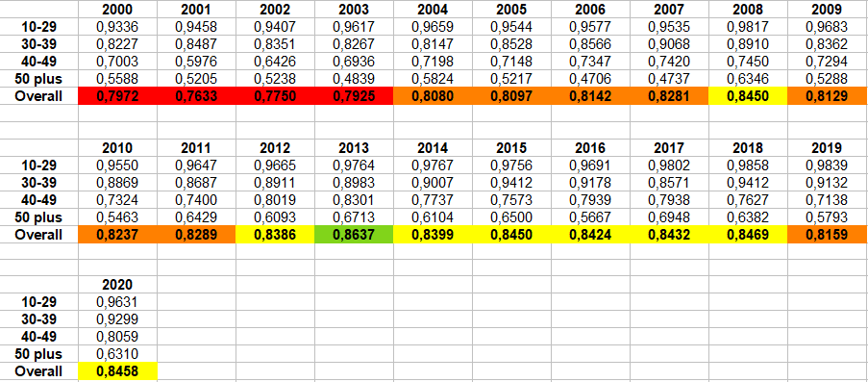
Task: Click the 2005 year header cell
Action: 511,10
